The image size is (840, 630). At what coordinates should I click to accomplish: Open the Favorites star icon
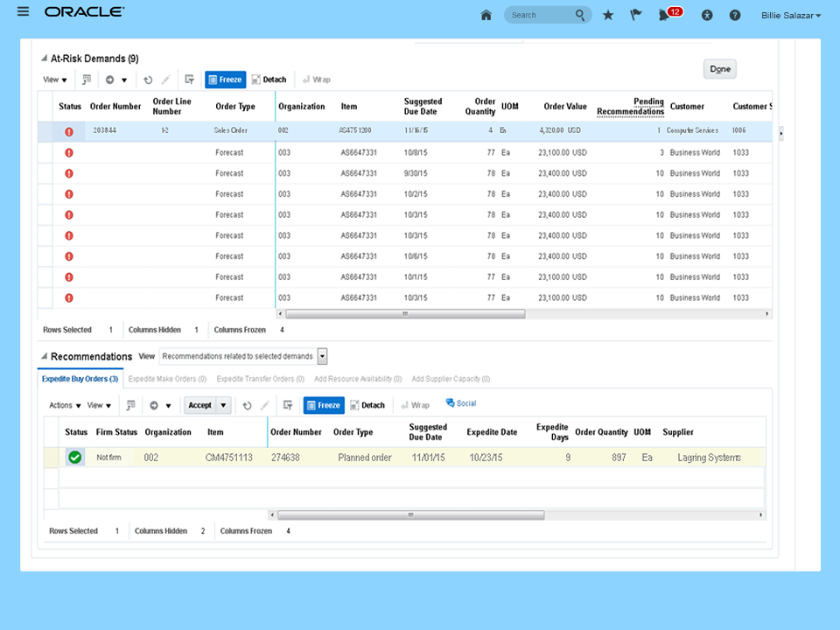tap(608, 15)
